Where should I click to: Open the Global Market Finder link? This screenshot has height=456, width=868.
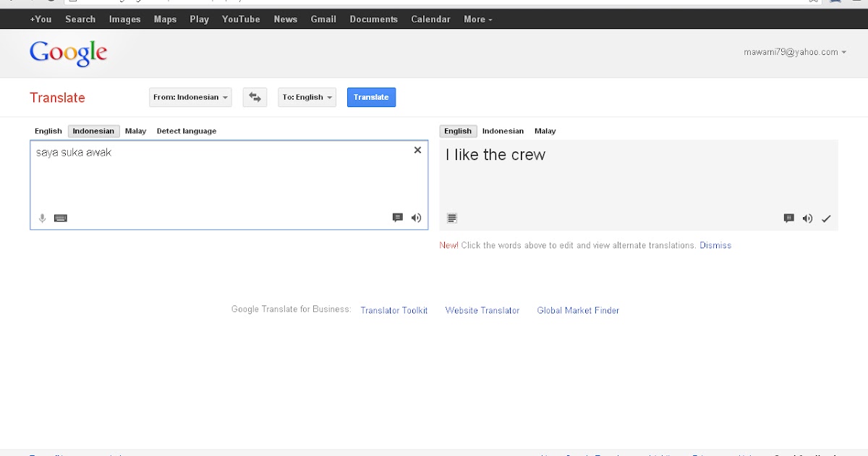click(578, 311)
